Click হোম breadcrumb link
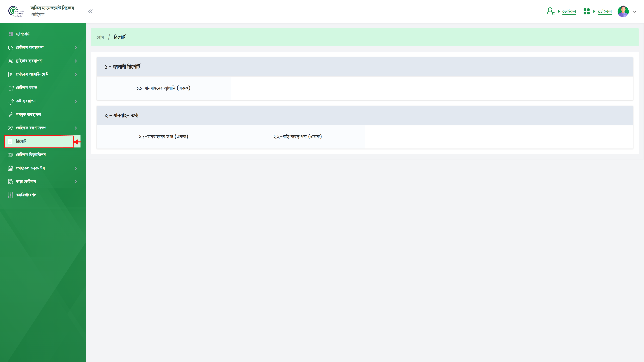 [100, 37]
